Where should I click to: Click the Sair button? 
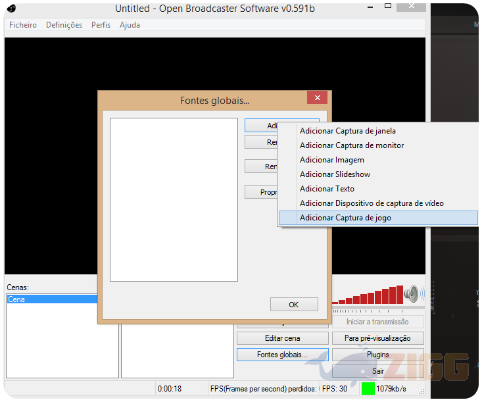pyautogui.click(x=378, y=371)
